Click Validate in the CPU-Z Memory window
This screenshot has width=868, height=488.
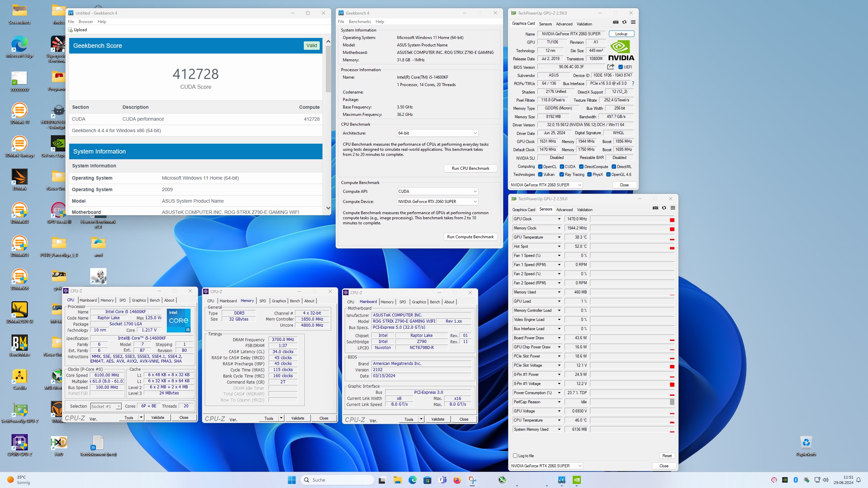click(x=298, y=418)
